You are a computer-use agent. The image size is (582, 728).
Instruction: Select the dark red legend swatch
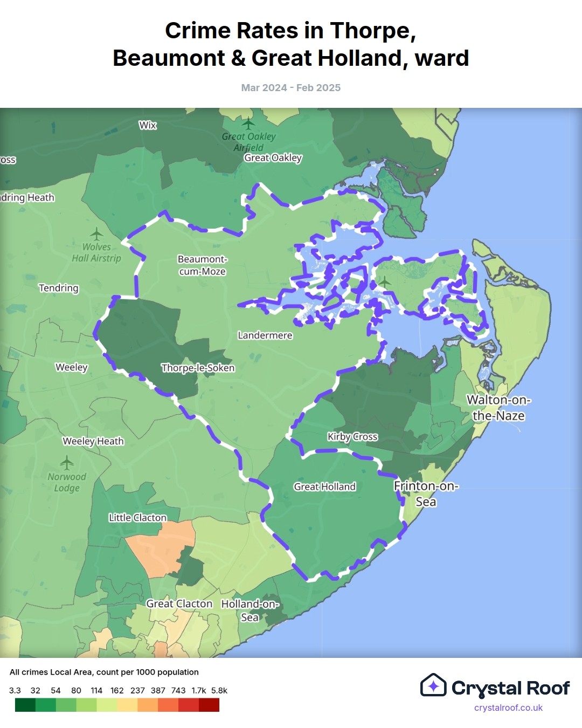pyautogui.click(x=209, y=705)
